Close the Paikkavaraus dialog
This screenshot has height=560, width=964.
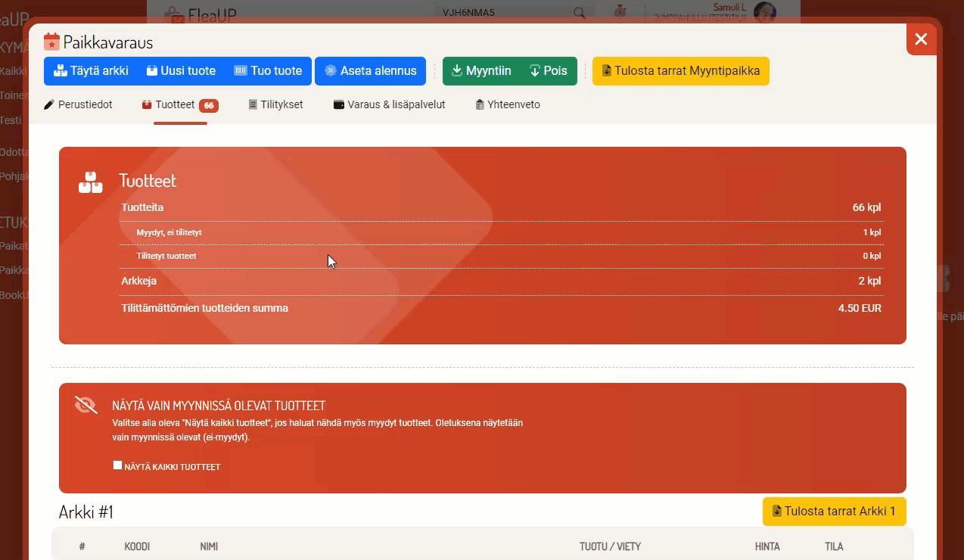point(921,39)
